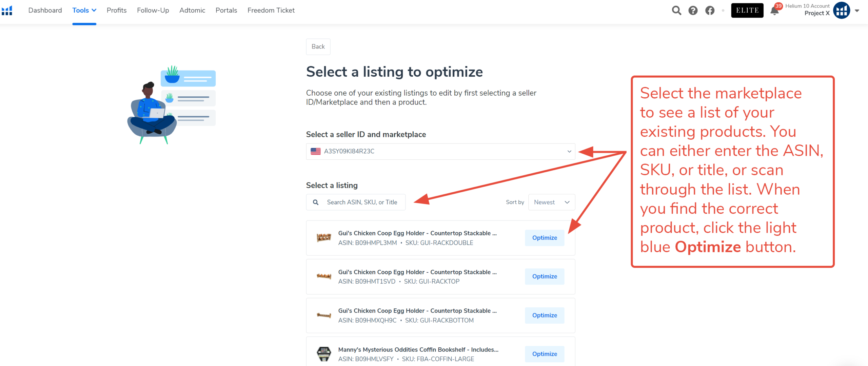Click the Search ASIN, SKU, or Title field
The width and height of the screenshot is (868, 366).
[x=361, y=202]
